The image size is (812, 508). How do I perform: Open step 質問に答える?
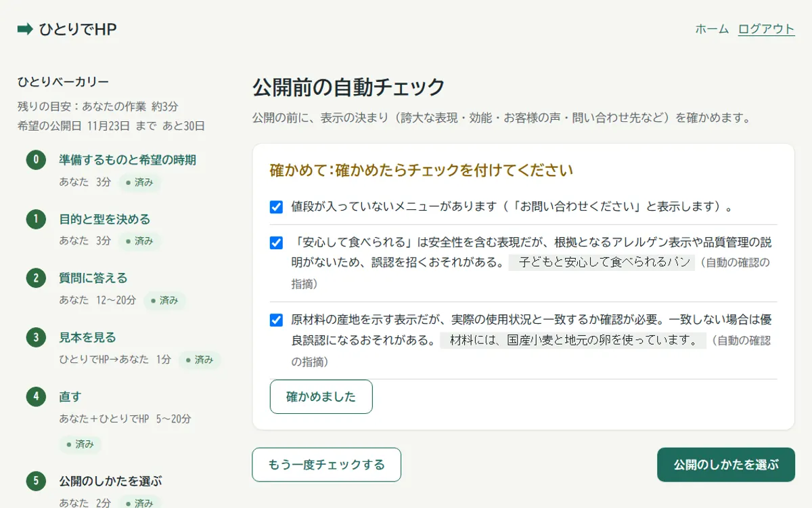click(x=93, y=278)
